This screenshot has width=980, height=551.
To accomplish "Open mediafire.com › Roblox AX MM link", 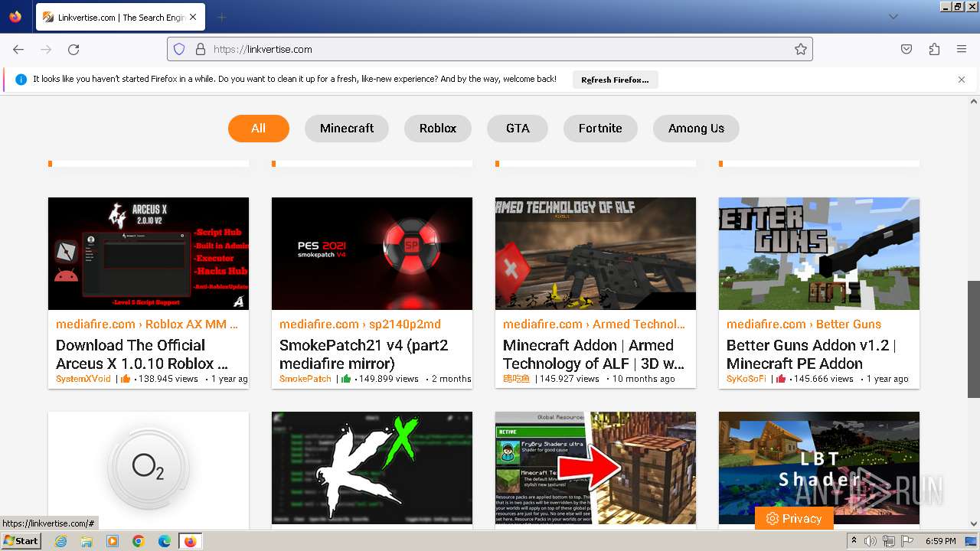I will pyautogui.click(x=147, y=324).
